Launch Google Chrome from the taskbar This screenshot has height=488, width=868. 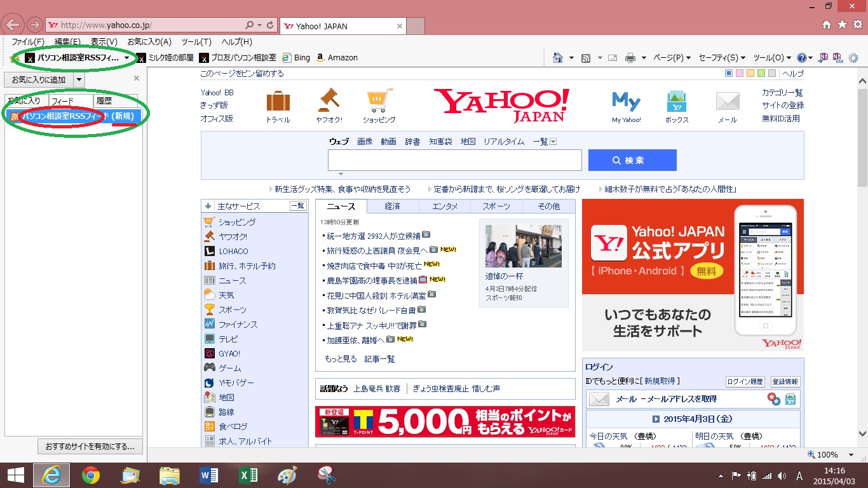[x=91, y=475]
